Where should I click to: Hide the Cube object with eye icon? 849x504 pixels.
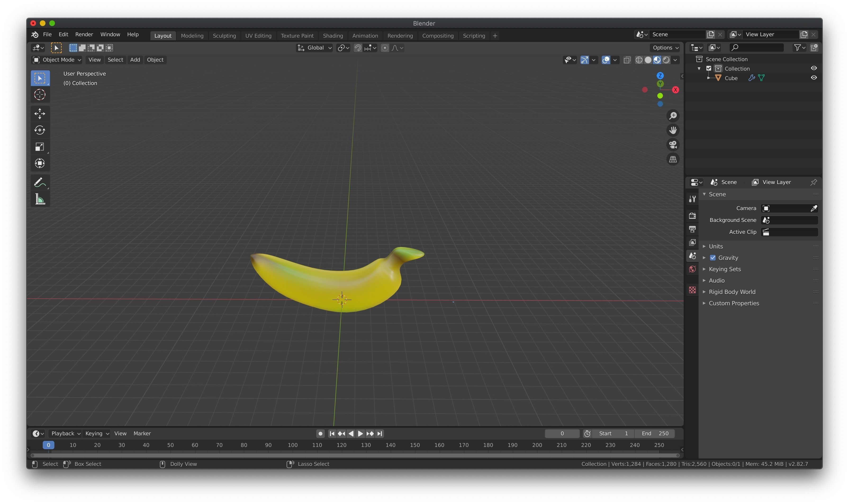coord(814,78)
